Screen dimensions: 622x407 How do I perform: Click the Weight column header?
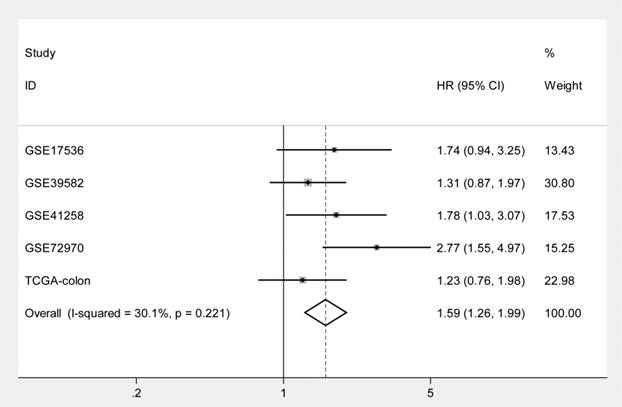pos(563,86)
